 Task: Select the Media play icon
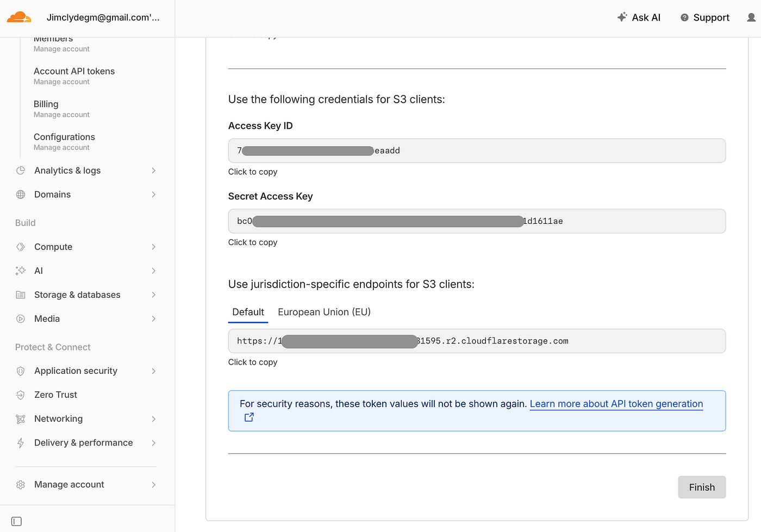[x=20, y=318]
